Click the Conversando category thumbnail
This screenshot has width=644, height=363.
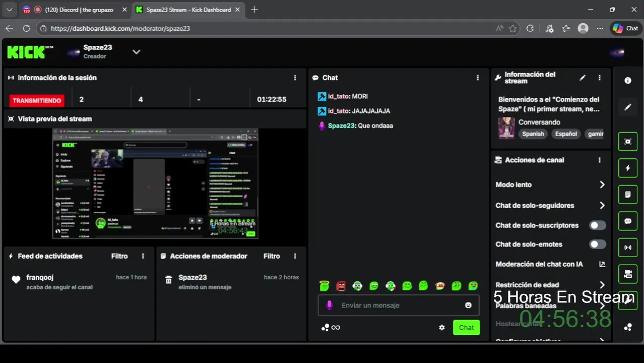point(506,128)
